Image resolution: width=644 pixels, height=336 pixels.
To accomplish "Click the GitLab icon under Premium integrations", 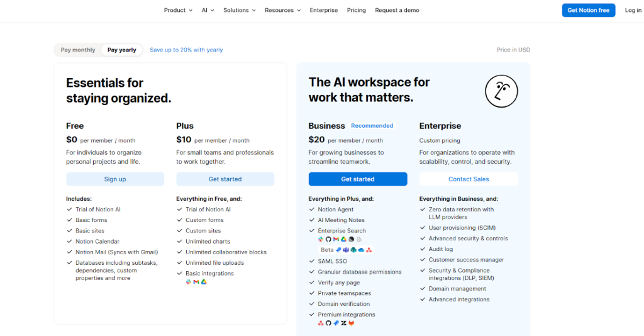I will (352, 323).
